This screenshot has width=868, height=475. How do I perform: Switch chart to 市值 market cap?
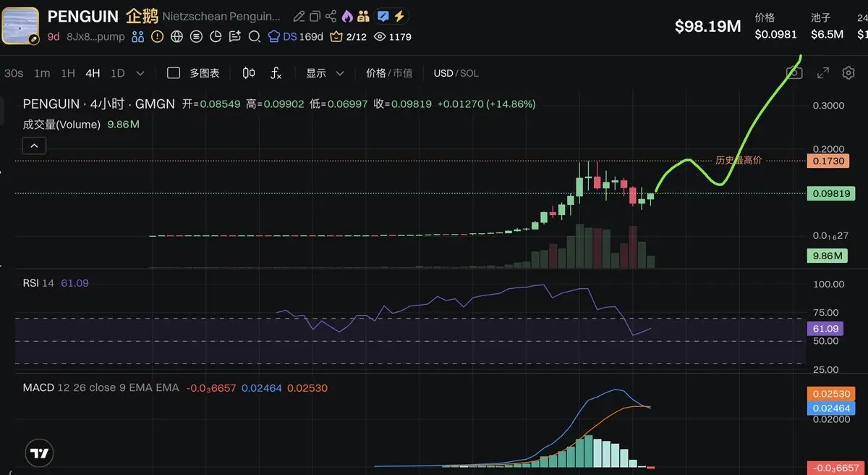click(403, 73)
